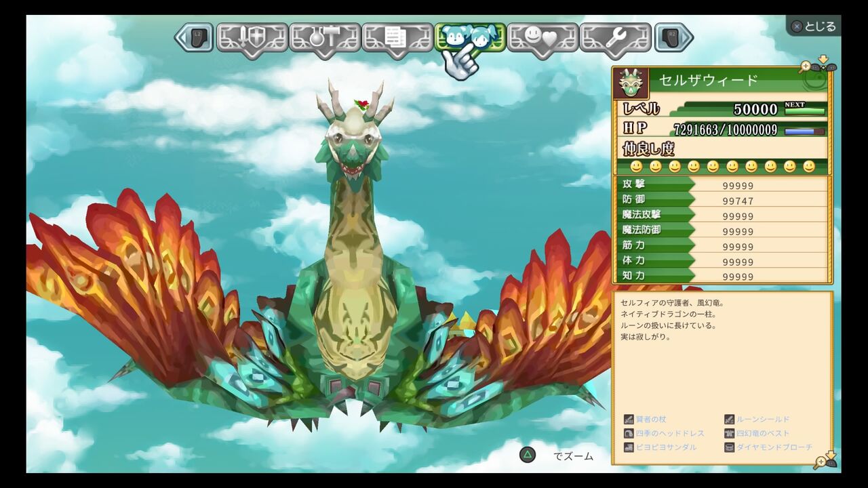Click the ピヨピヨサンダル equipment name
This screenshot has height=488, width=868.
tap(666, 447)
